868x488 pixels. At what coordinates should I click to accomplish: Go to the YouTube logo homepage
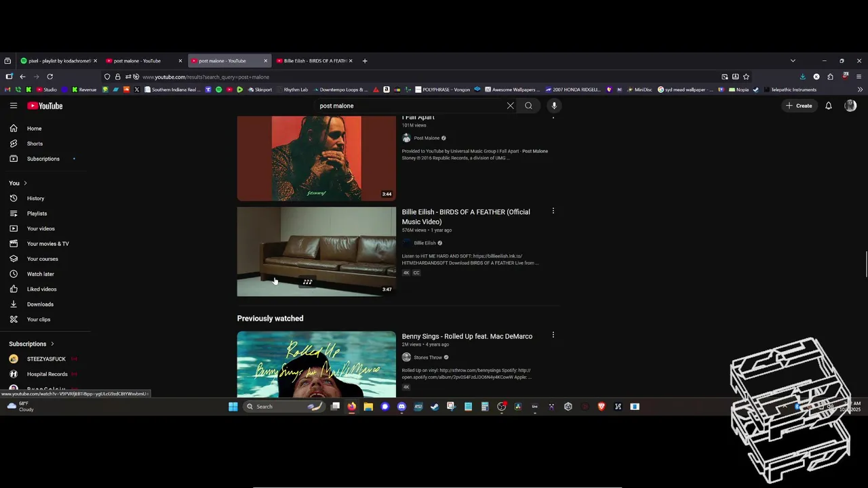[x=45, y=106]
